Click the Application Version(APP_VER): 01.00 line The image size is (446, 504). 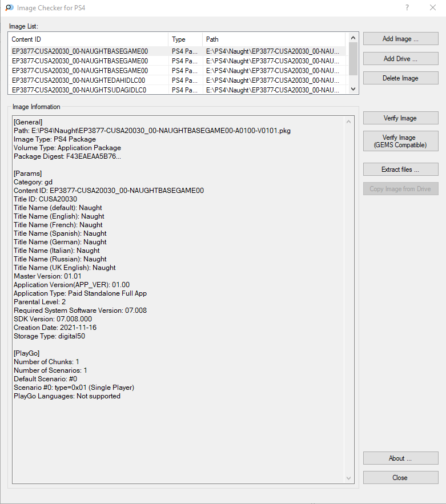pos(72,285)
